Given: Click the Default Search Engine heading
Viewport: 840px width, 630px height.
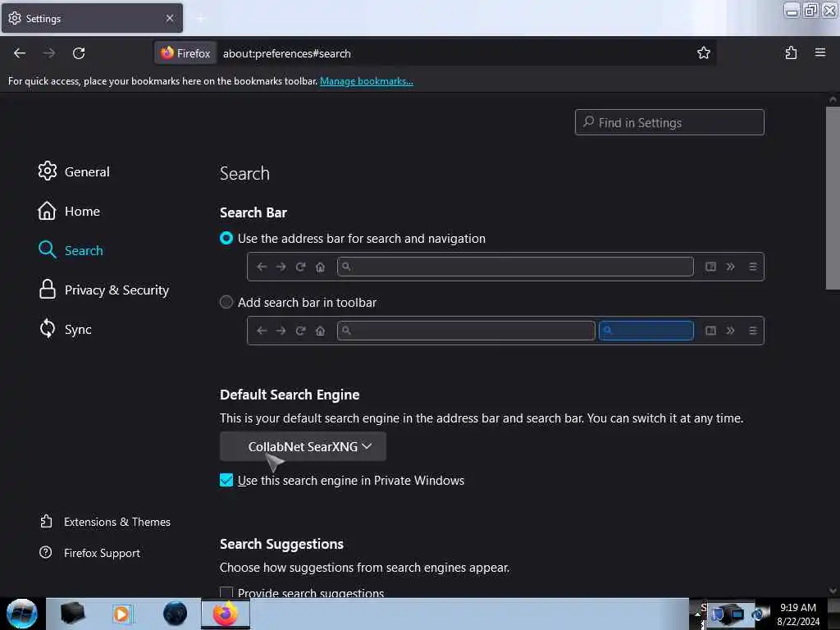Looking at the screenshot, I should click(x=290, y=395).
